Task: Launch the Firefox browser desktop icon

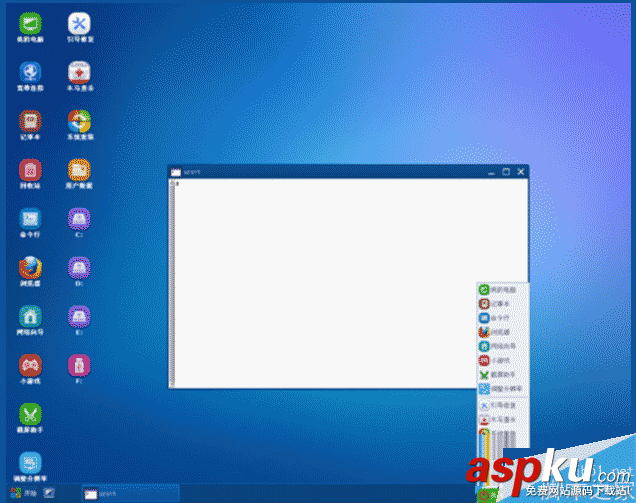Action: click(30, 271)
